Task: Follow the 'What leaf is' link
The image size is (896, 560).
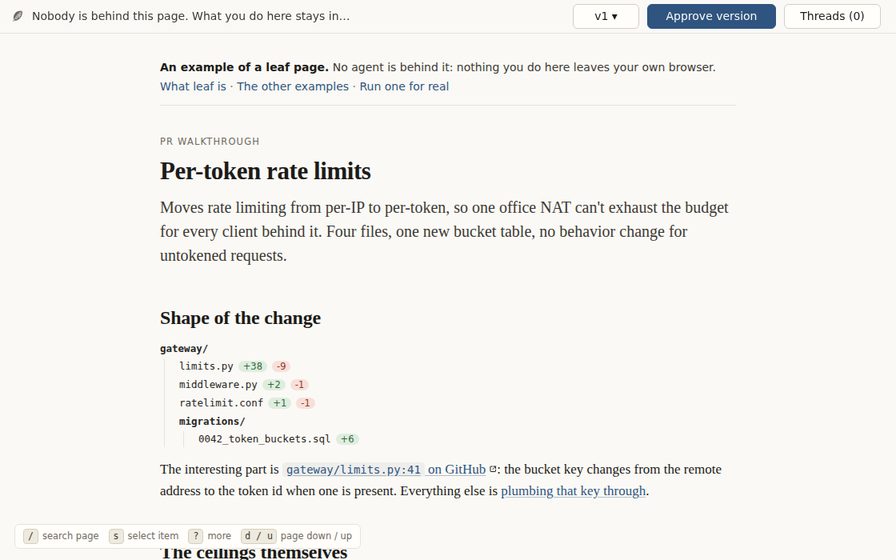Action: 193,86
